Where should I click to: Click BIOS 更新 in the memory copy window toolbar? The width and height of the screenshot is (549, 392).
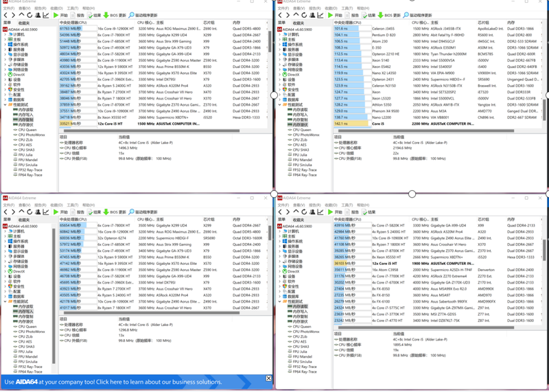[x=115, y=15]
